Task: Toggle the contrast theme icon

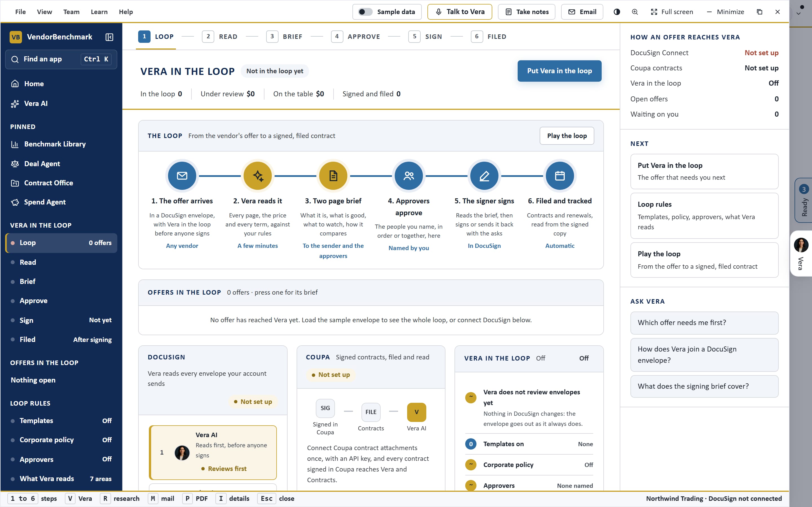Action: (617, 12)
